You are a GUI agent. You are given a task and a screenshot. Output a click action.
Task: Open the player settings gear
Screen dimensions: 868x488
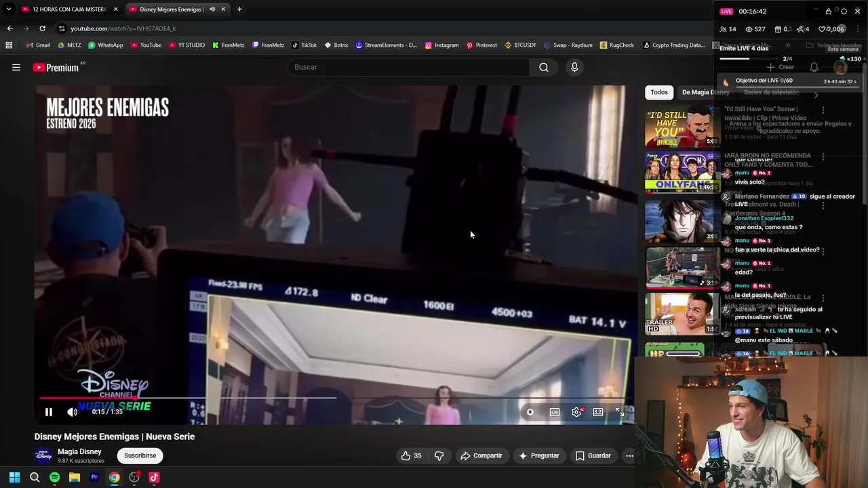(x=576, y=411)
